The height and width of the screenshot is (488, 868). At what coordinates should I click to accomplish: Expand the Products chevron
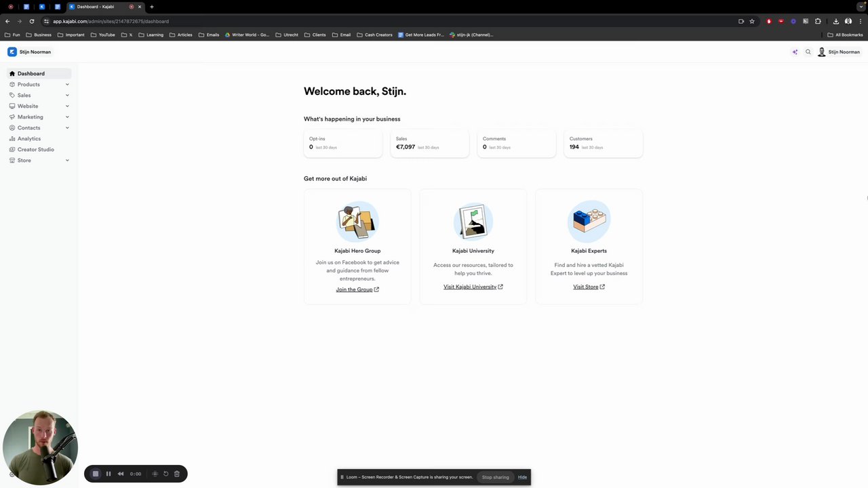tap(67, 84)
